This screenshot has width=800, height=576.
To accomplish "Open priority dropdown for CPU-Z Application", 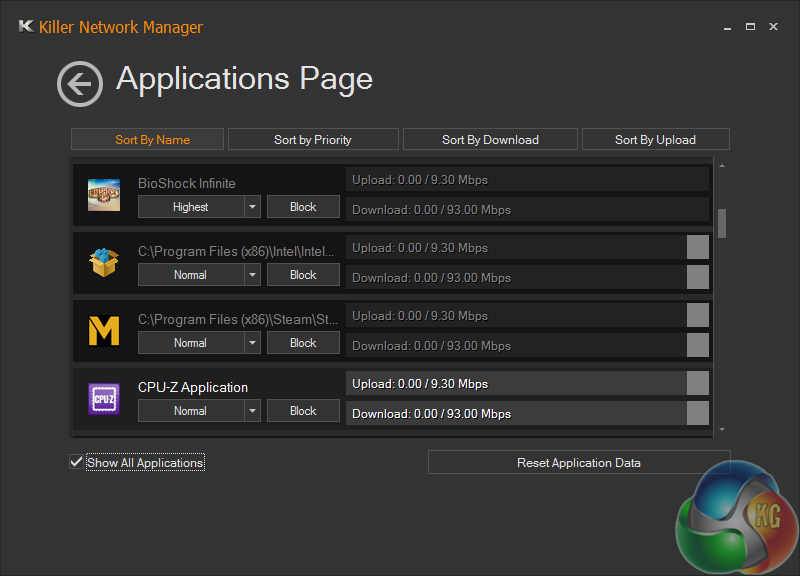I will pos(252,411).
